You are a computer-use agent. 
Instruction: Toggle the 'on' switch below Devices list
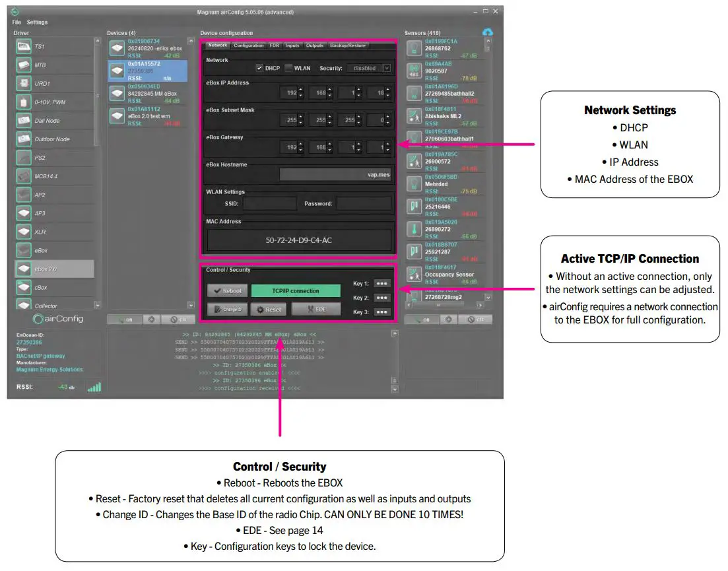tap(123, 319)
